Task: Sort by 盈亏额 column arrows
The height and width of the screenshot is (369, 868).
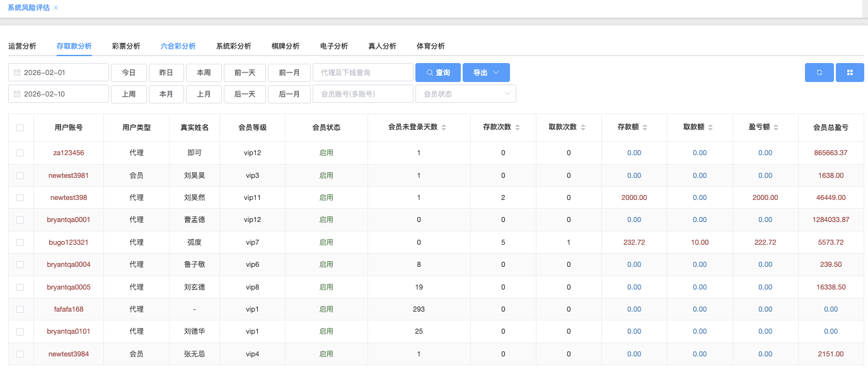Action: (x=776, y=127)
